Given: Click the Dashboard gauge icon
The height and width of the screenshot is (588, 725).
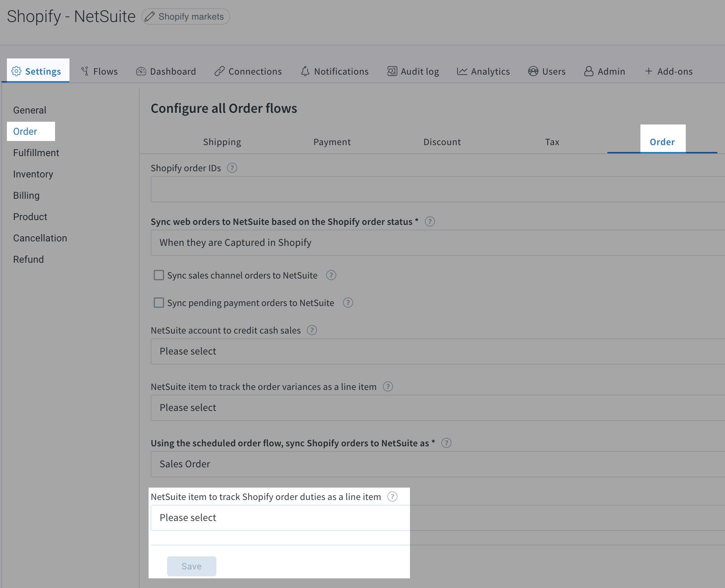Looking at the screenshot, I should click(x=141, y=71).
